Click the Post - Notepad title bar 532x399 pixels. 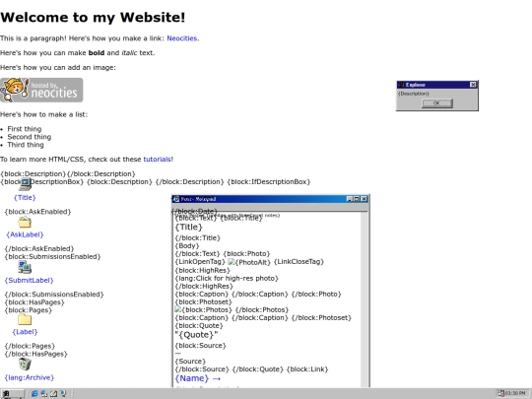[270, 199]
